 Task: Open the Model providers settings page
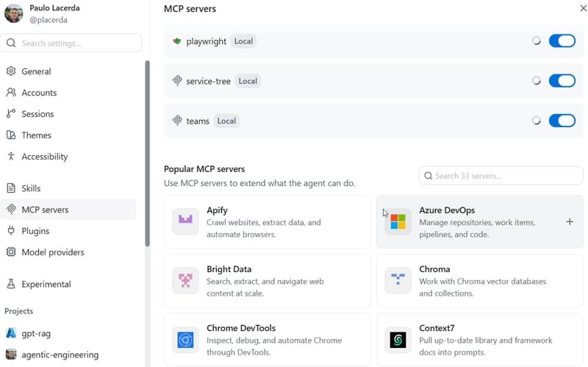(68, 252)
